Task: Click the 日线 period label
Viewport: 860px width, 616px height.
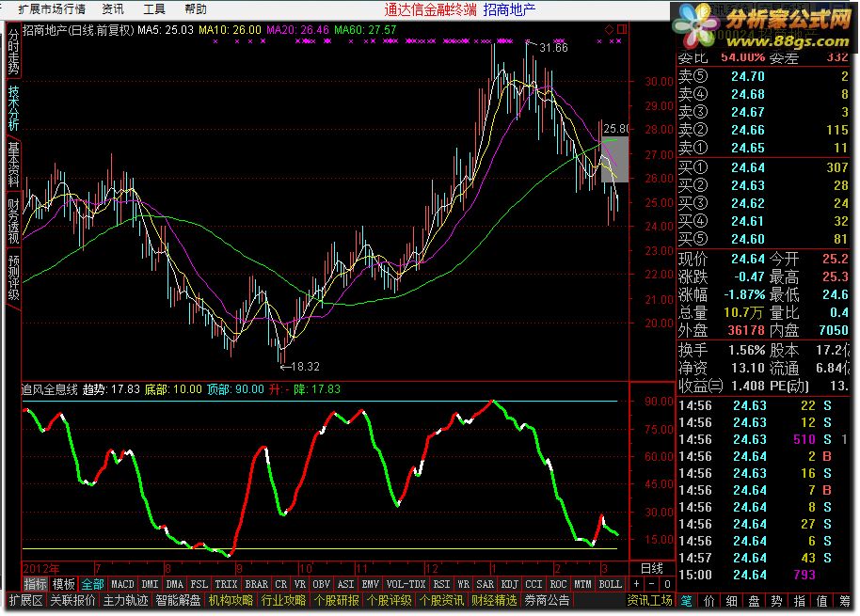Action: tap(651, 568)
